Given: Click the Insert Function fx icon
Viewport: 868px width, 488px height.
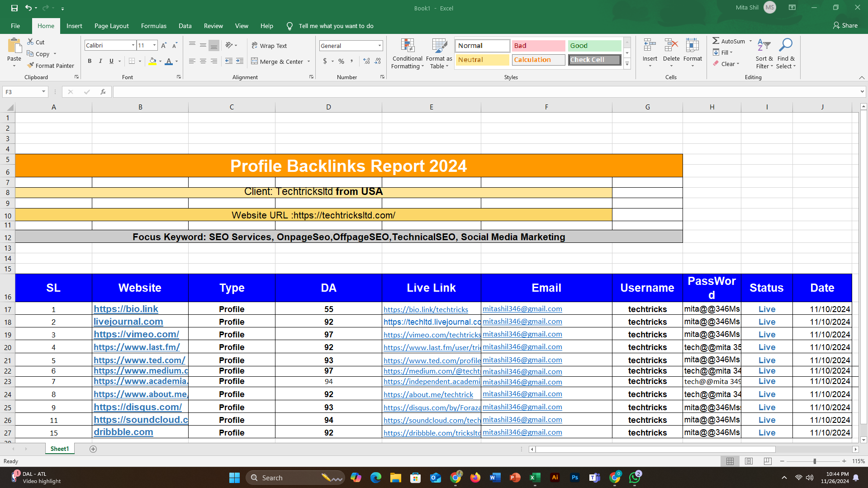Looking at the screenshot, I should (x=103, y=92).
